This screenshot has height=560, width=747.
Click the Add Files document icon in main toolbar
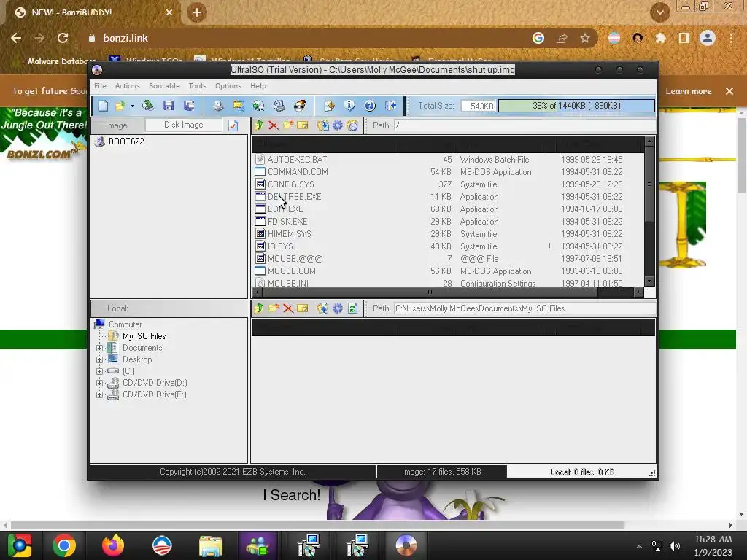[x=329, y=106]
